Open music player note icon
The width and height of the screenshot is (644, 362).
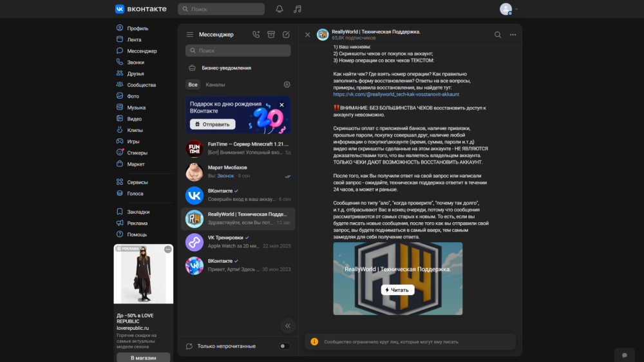[x=298, y=9]
